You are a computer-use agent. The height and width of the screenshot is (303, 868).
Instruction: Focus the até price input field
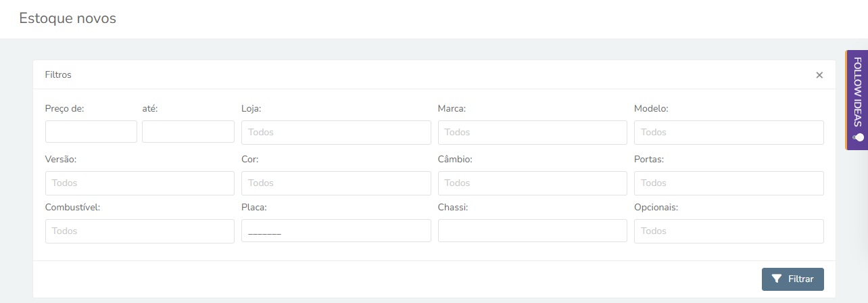point(188,131)
